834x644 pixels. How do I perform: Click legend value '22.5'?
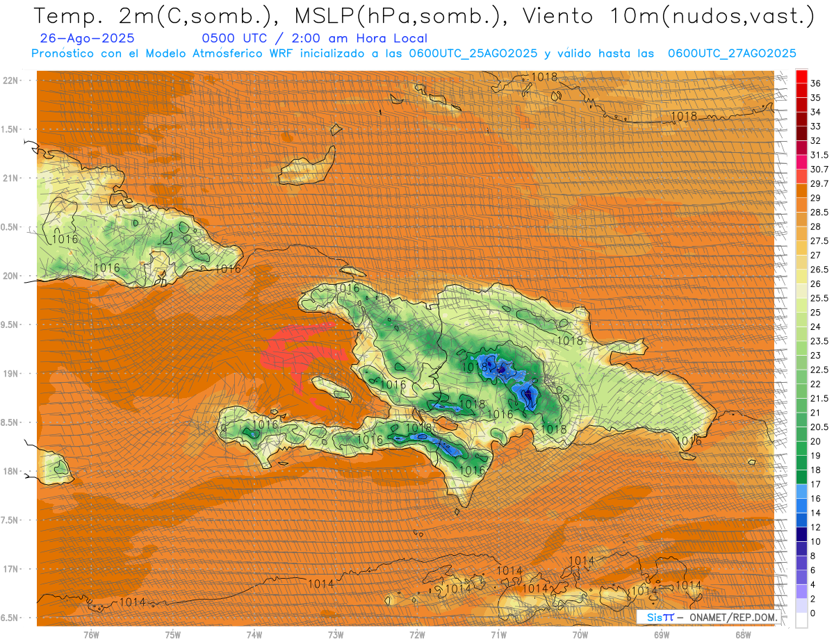coord(819,370)
